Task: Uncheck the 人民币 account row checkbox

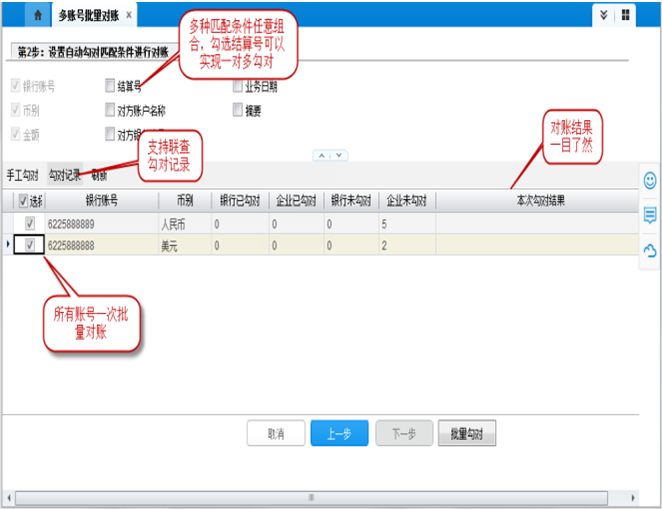Action: (29, 223)
